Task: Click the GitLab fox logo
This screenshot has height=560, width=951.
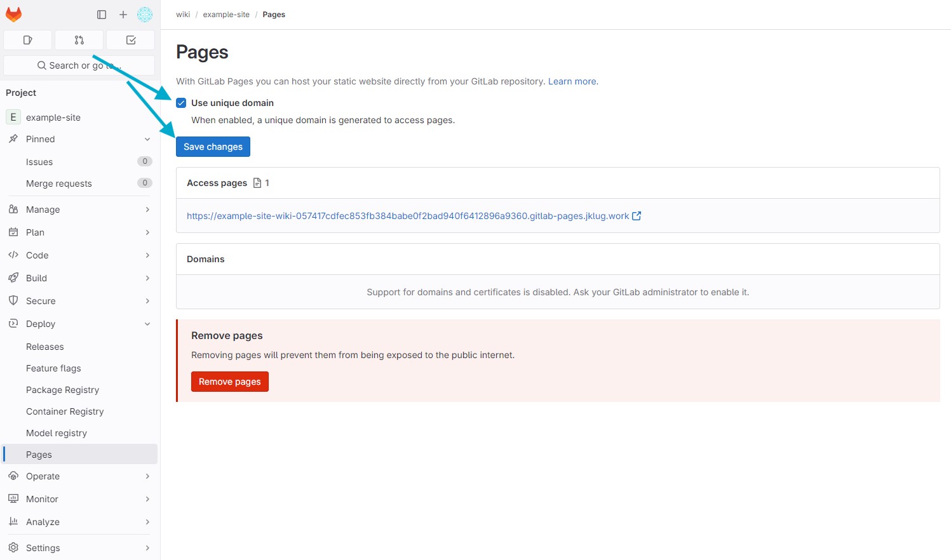Action: tap(13, 14)
